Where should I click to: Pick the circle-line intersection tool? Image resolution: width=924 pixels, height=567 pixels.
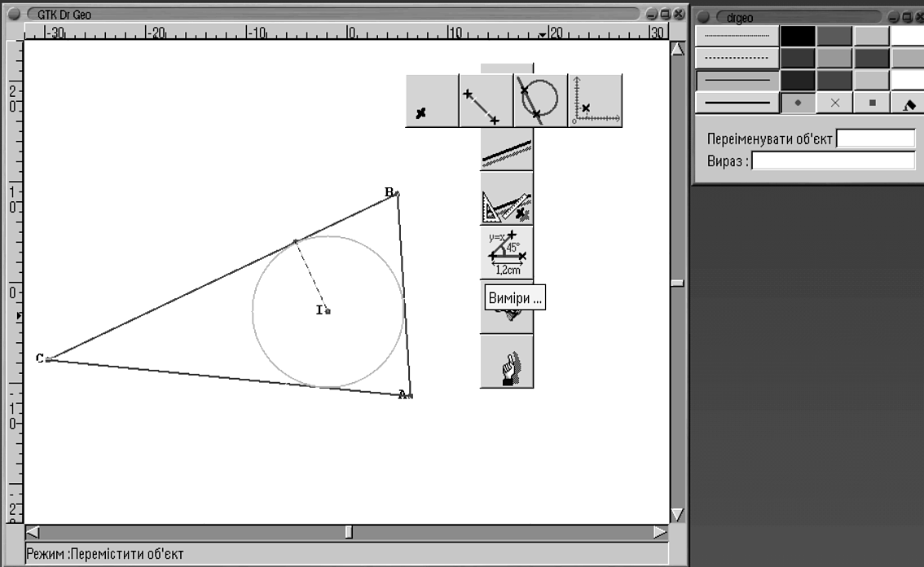[540, 101]
